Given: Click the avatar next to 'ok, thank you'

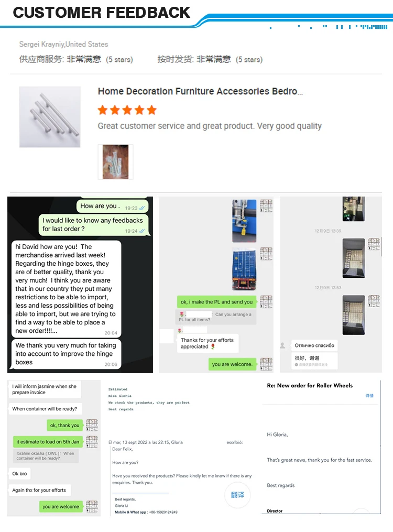Looking at the screenshot, I should (x=92, y=425).
